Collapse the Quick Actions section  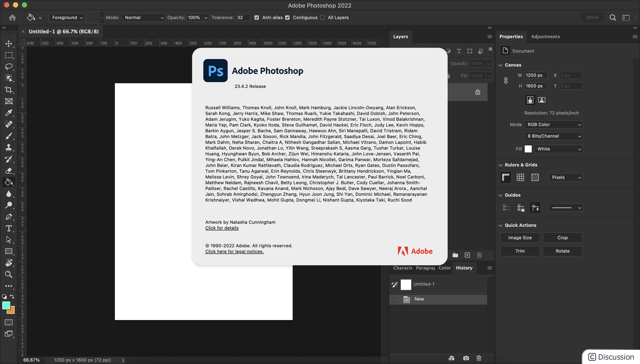click(500, 225)
